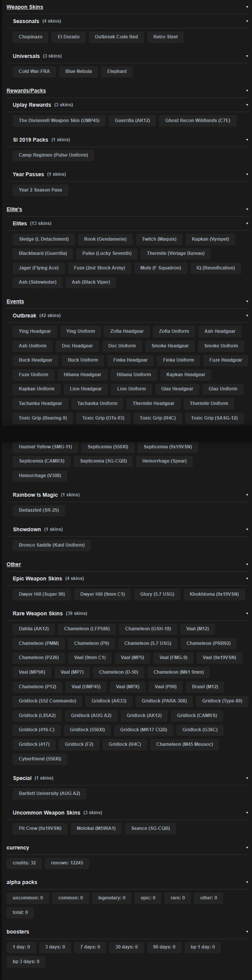Collapse the Uncommon Weapon Skins arrow
The height and width of the screenshot is (980, 252).
point(247,813)
